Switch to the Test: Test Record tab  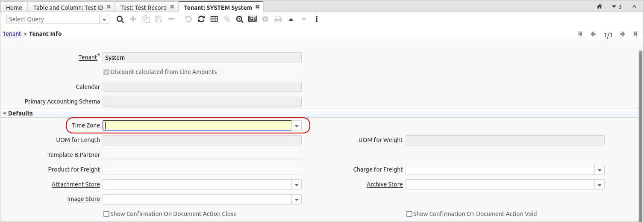point(144,7)
